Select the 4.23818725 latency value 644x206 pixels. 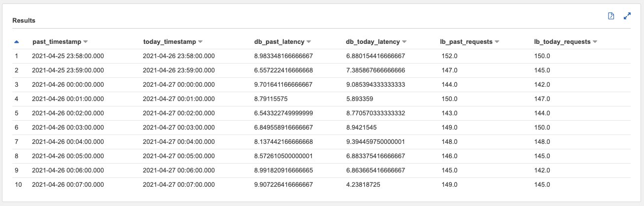coord(363,185)
